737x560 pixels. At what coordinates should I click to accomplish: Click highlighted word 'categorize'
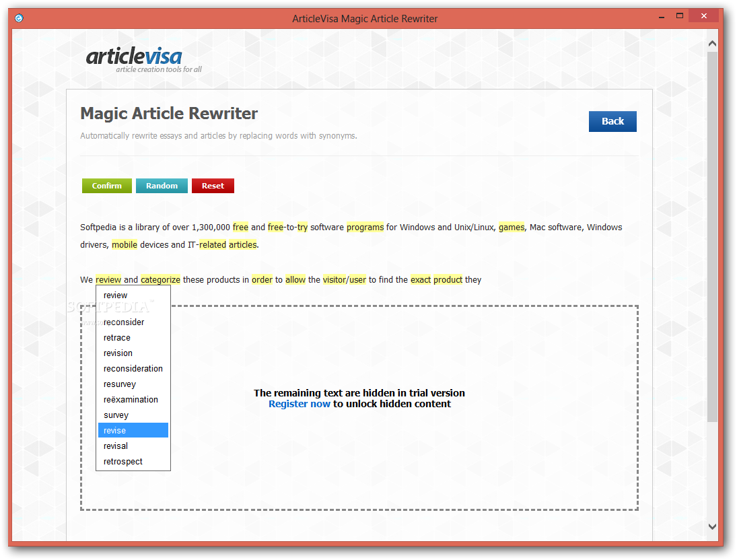160,280
